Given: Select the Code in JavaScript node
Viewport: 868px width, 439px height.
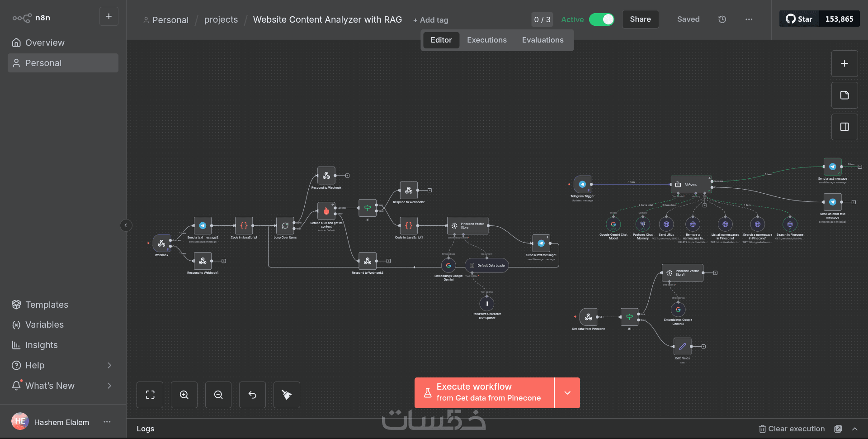Looking at the screenshot, I should click(x=244, y=225).
